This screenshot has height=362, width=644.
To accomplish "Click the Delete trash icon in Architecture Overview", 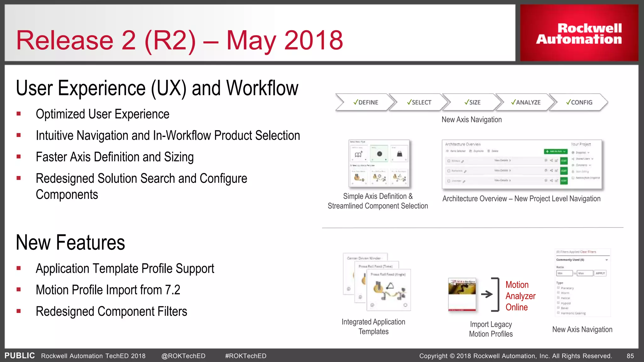I will tap(489, 151).
